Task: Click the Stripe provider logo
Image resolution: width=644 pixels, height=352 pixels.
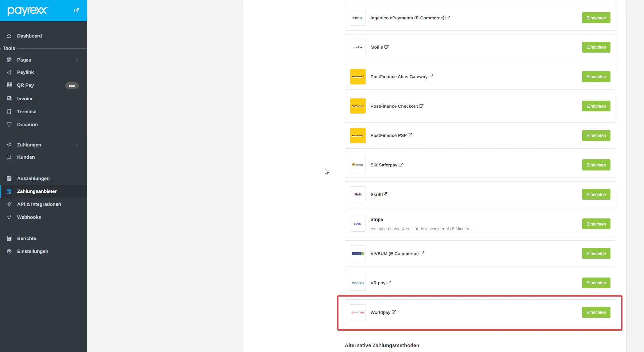Action: tap(358, 224)
